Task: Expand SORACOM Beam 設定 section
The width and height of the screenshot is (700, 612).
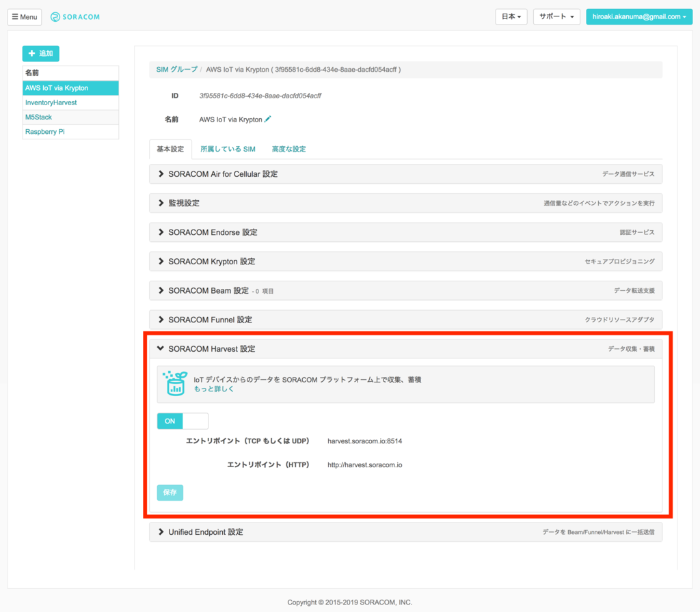Action: pos(405,291)
